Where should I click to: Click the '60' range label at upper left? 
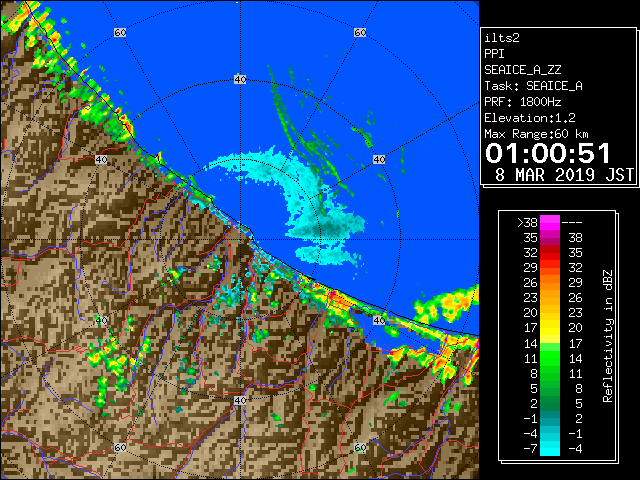coord(120,32)
